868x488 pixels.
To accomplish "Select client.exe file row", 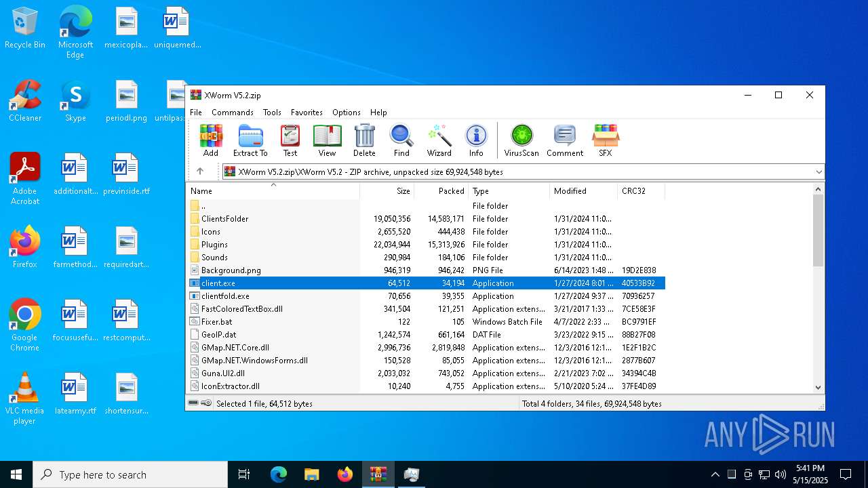I will tap(426, 283).
